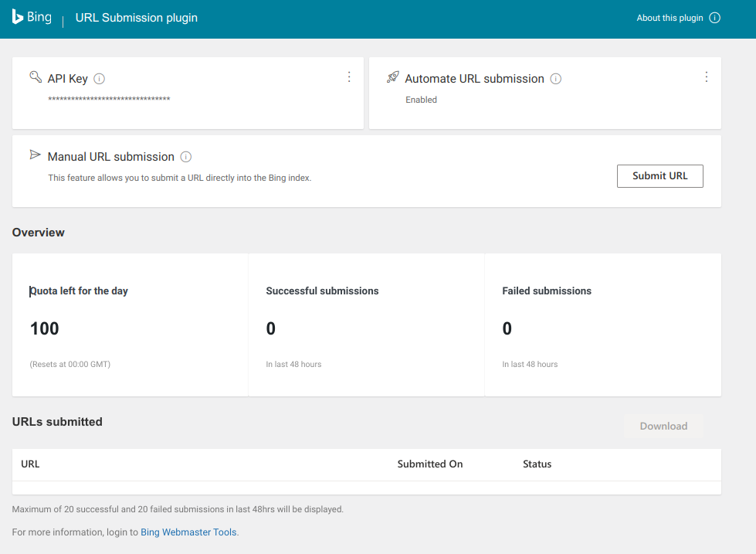Click the About this plugin link

click(670, 18)
